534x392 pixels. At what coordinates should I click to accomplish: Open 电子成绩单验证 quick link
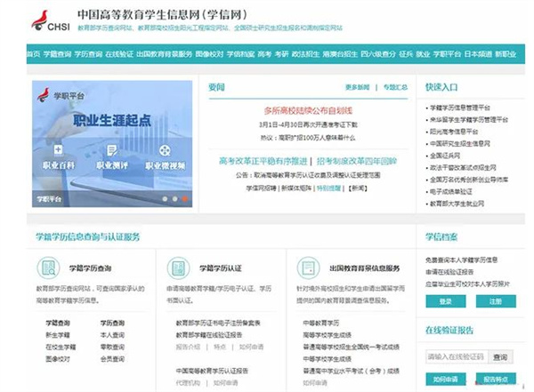click(x=451, y=192)
